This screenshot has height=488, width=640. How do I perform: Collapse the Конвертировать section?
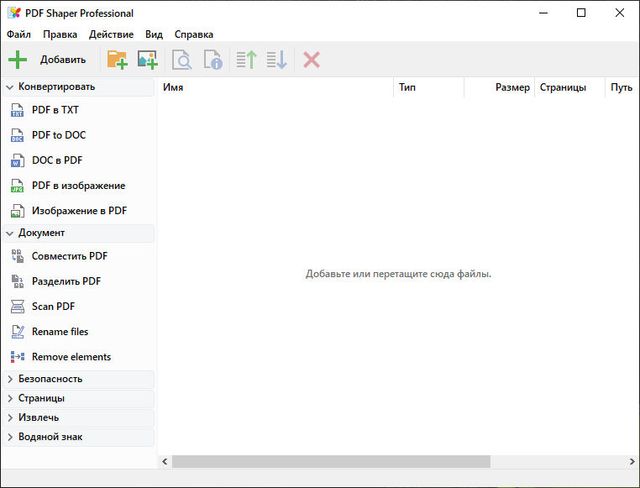pos(56,87)
